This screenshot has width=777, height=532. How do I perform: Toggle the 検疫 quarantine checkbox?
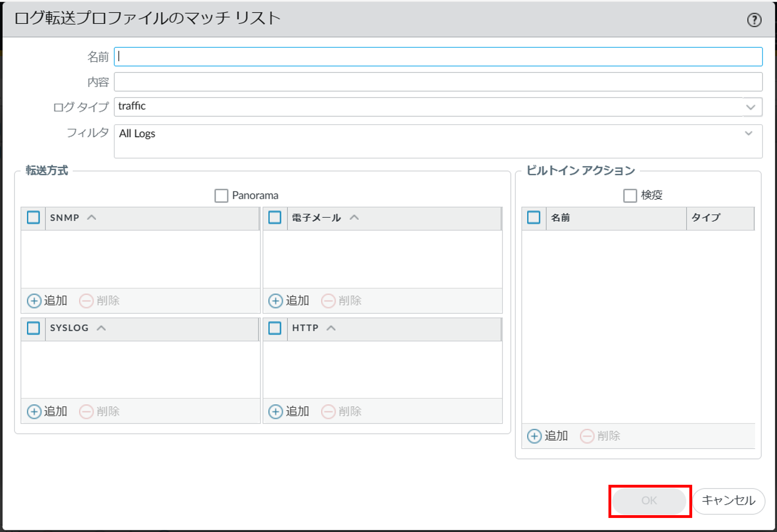[630, 196]
